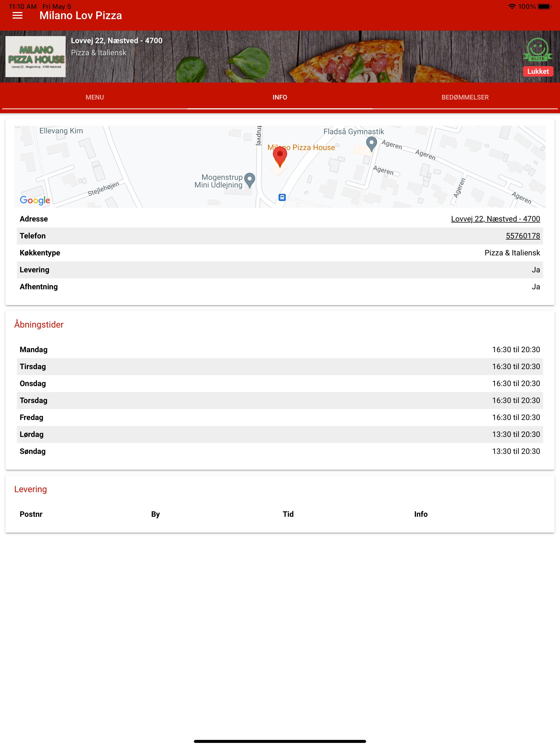Screen dimensions: 560x747
Task: Tap the red Milano Pizza House map pin
Action: click(x=280, y=157)
